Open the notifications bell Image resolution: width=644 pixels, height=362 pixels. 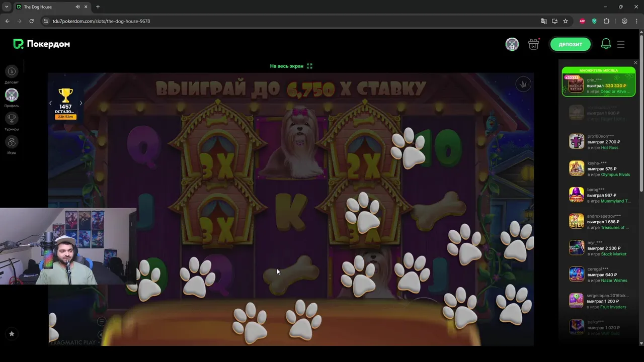[606, 44]
